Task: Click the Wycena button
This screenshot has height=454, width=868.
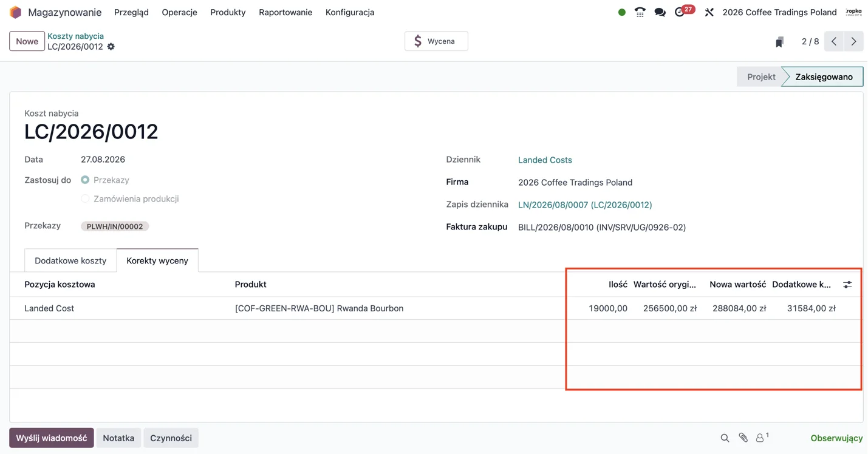Action: [436, 41]
